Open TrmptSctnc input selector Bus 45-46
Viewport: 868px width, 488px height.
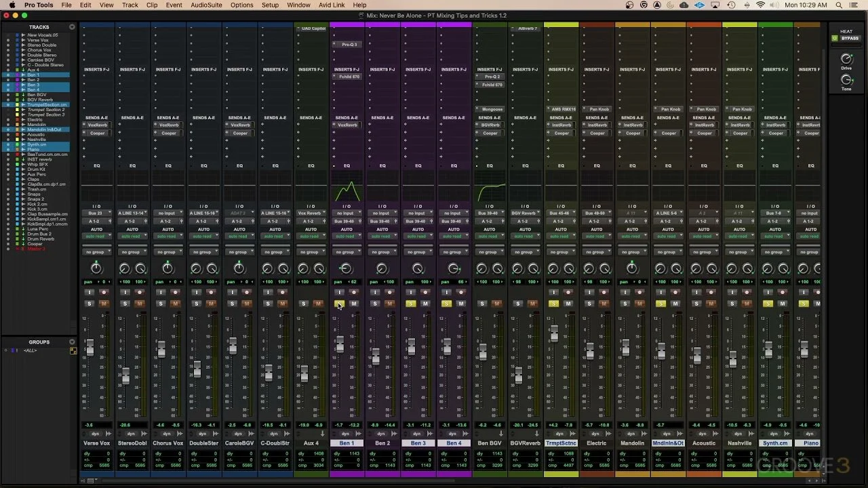(x=561, y=213)
